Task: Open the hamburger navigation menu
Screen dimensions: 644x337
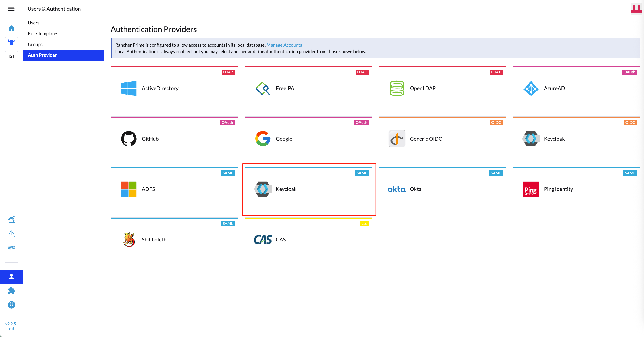Action: (11, 9)
